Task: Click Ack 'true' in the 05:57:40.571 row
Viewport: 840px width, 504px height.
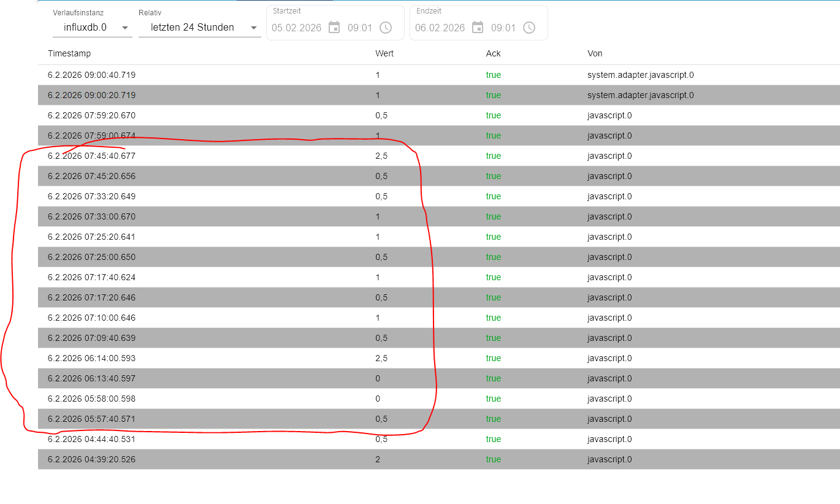Action: tap(494, 419)
